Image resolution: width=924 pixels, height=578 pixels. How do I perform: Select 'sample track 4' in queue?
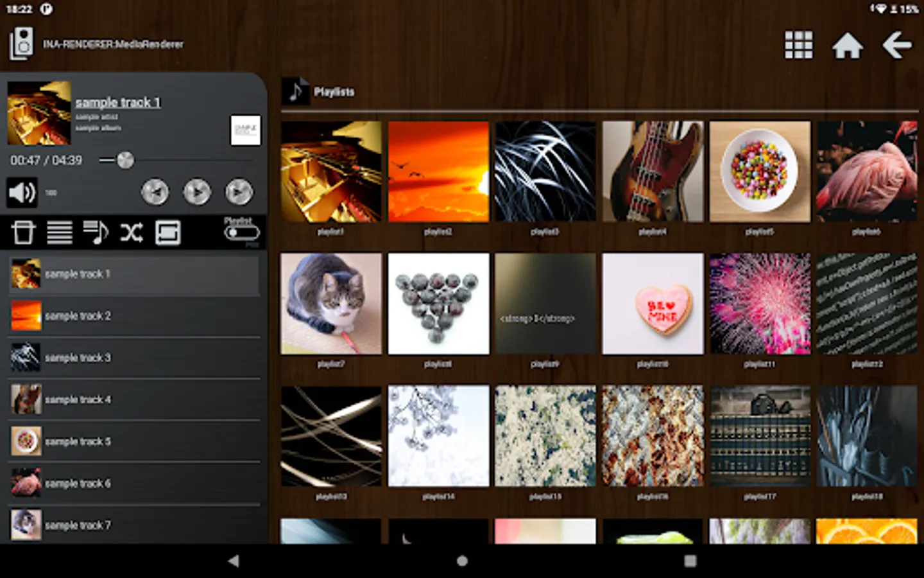(x=134, y=399)
